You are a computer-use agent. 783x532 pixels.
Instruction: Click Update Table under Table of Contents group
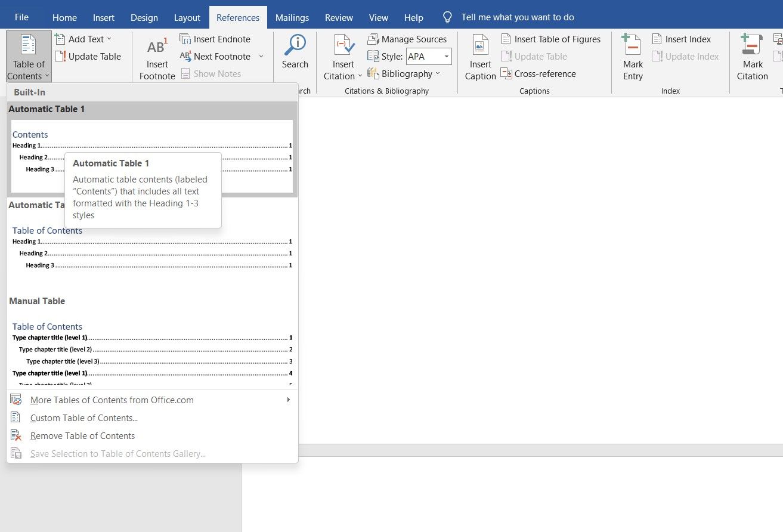89,56
